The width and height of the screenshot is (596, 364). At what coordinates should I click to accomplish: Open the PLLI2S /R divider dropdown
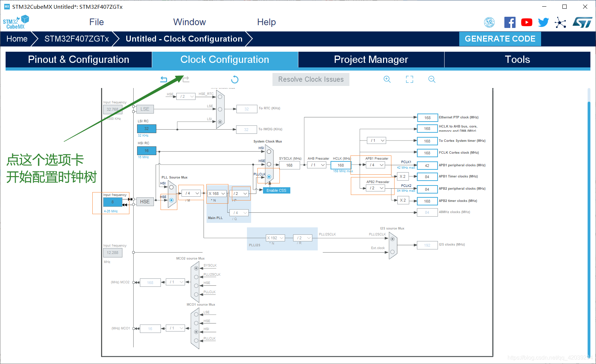303,238
